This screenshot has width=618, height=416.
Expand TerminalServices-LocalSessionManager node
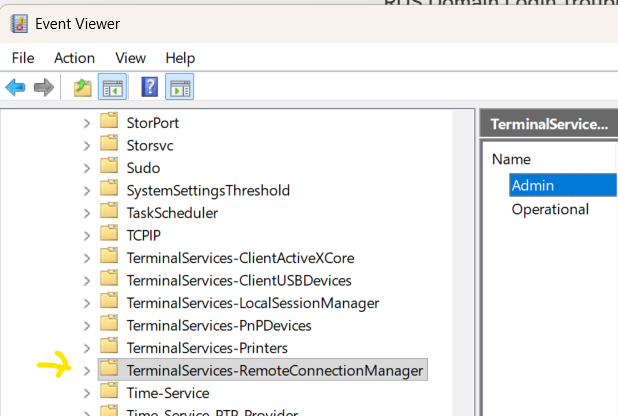[x=87, y=303]
